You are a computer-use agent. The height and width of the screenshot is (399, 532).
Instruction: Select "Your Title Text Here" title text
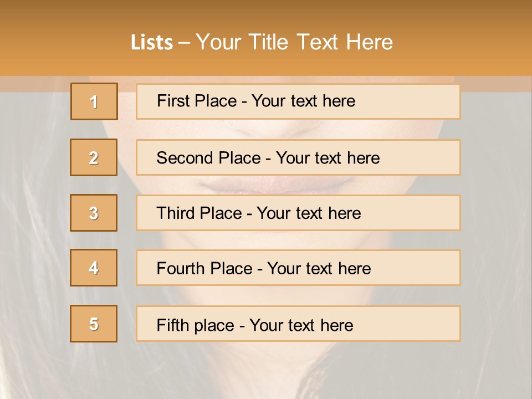coord(294,42)
